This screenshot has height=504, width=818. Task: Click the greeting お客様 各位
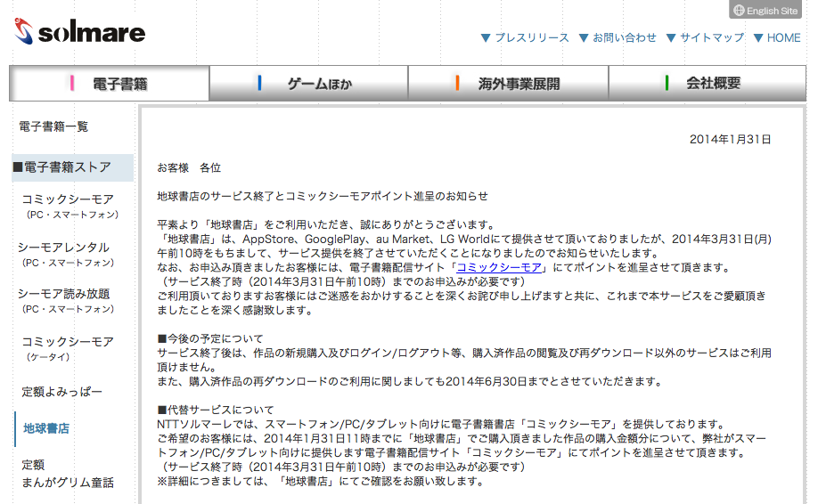(189, 167)
